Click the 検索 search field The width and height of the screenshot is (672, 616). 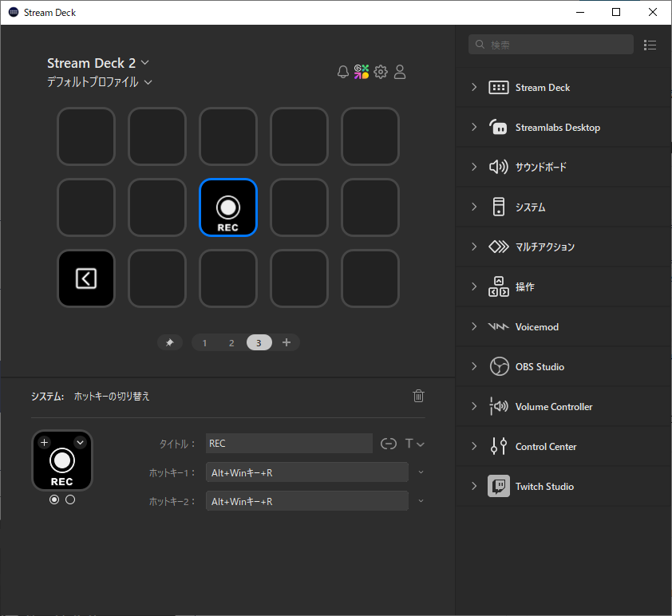tap(551, 45)
